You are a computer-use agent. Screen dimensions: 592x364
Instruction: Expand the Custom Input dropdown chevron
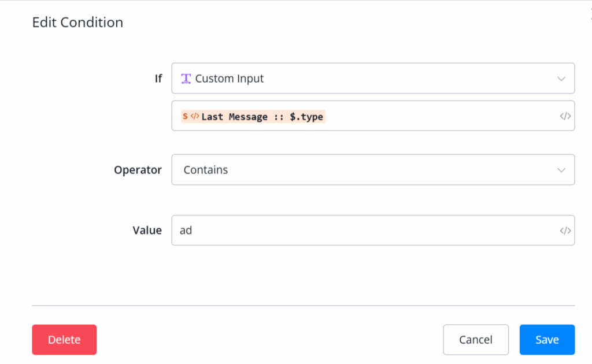(x=561, y=79)
